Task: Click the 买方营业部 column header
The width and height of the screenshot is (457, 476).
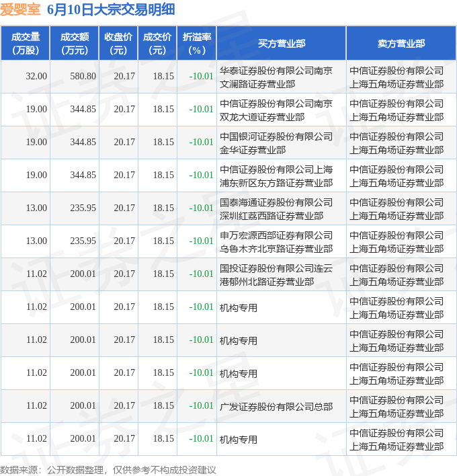Action: coord(282,44)
